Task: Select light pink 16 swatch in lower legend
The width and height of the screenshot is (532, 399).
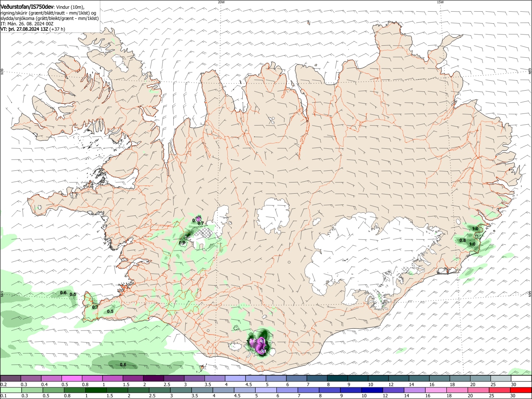Action: click(x=436, y=390)
